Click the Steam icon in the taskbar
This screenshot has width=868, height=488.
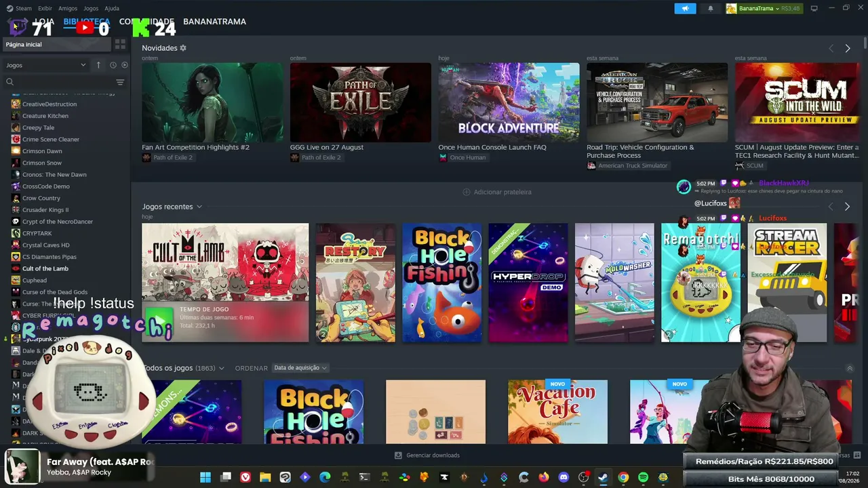[603, 477]
